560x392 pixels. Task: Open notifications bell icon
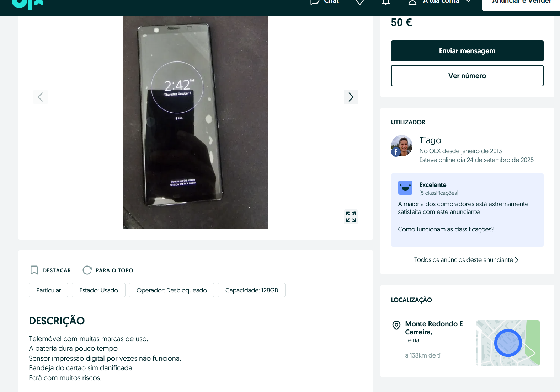[386, 2]
